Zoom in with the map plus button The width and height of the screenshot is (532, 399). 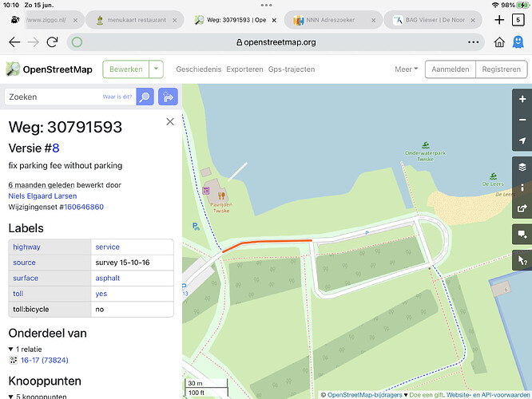point(522,99)
